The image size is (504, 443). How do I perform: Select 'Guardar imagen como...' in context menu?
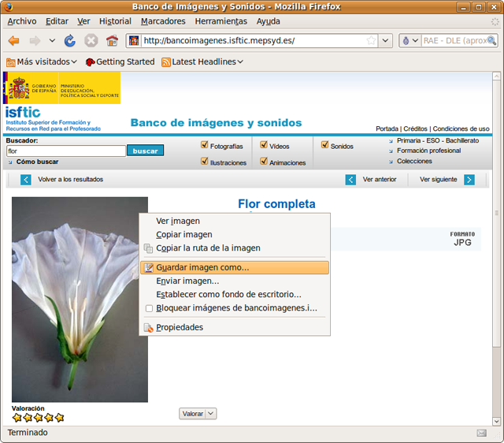point(202,267)
